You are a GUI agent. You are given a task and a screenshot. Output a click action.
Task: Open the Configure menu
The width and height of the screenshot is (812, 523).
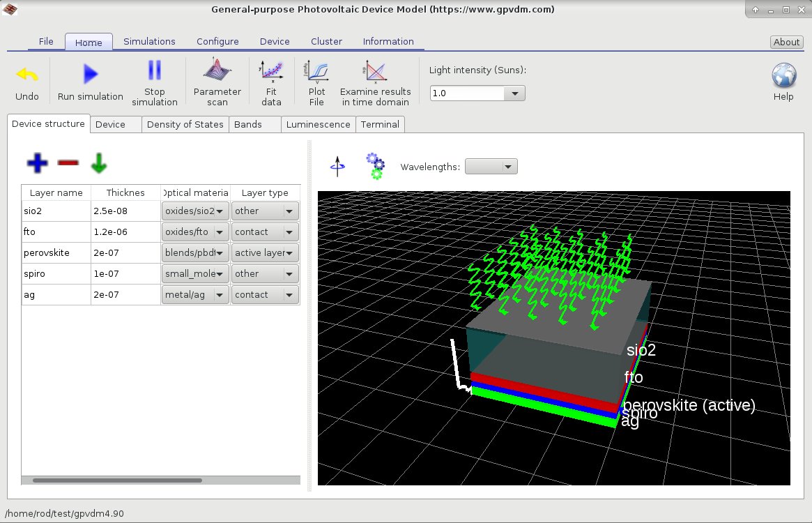click(217, 41)
